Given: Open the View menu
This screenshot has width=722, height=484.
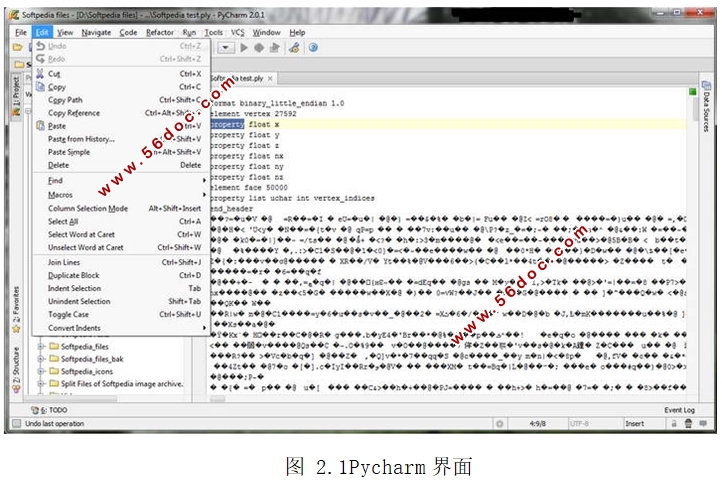Looking at the screenshot, I should pos(65,32).
